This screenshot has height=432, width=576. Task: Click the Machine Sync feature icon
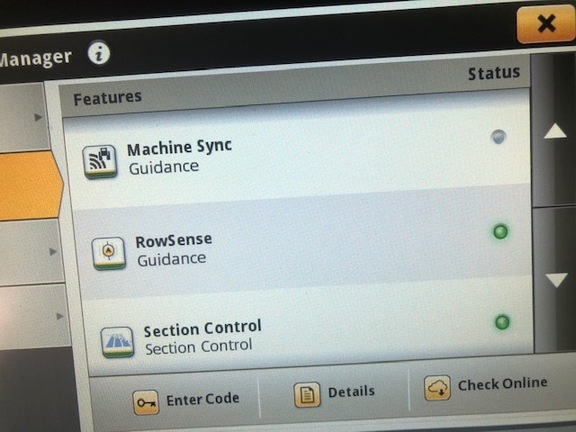pyautogui.click(x=100, y=161)
